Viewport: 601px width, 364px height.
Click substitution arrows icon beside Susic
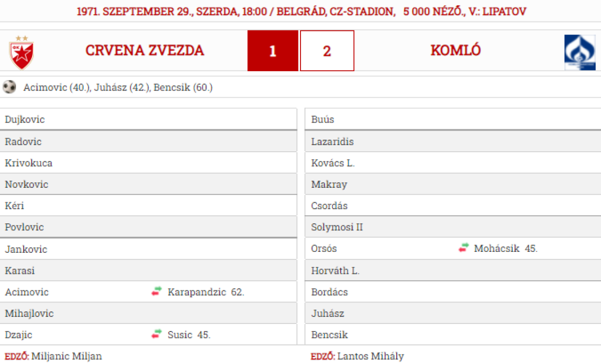(157, 334)
